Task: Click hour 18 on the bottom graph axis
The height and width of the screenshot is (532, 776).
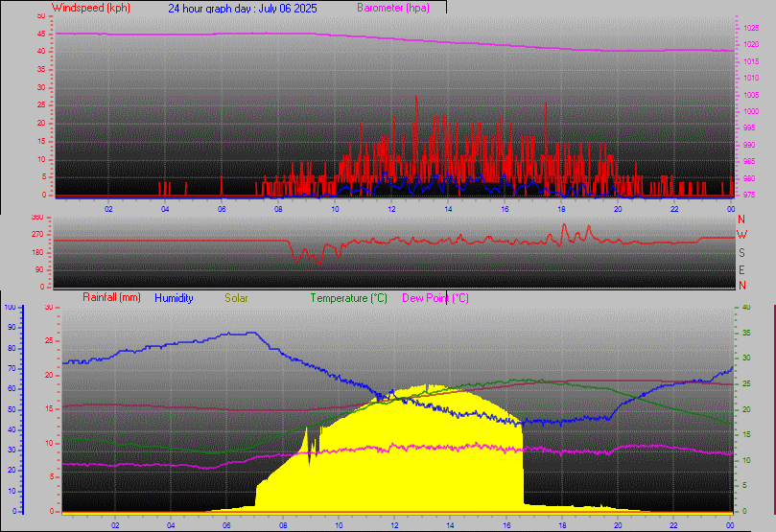Action: click(562, 525)
